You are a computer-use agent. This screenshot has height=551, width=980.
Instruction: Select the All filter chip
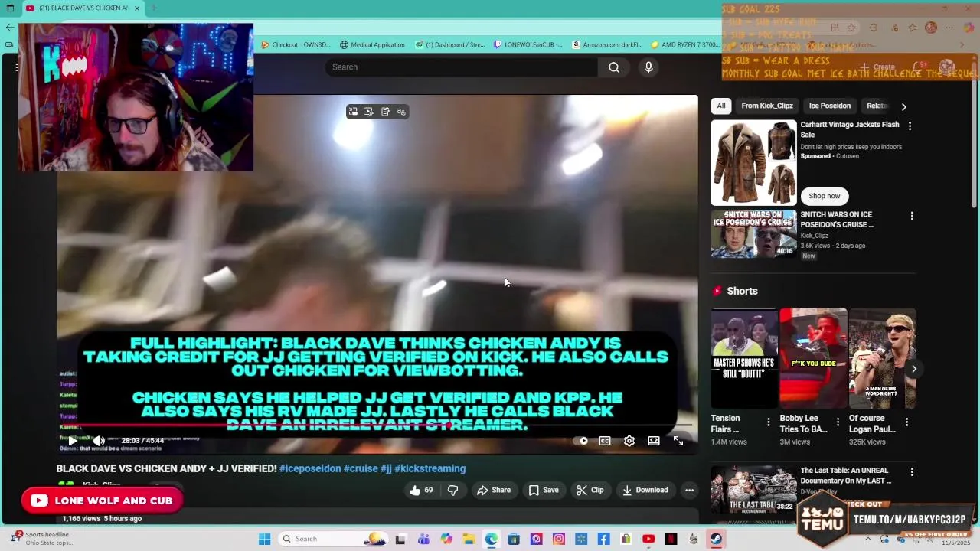(721, 106)
